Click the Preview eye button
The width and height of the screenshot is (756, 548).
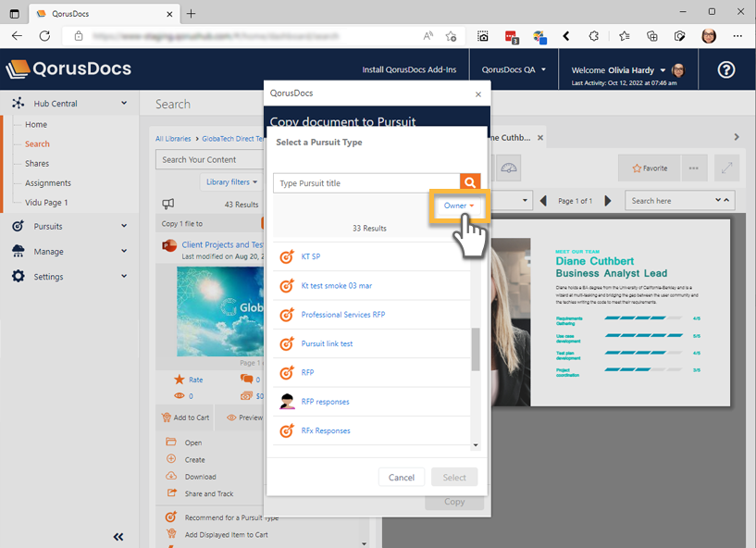coord(245,417)
